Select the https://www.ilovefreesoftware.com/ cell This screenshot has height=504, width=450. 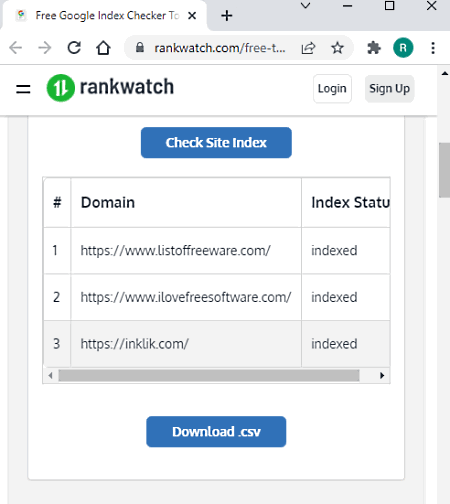click(x=186, y=297)
